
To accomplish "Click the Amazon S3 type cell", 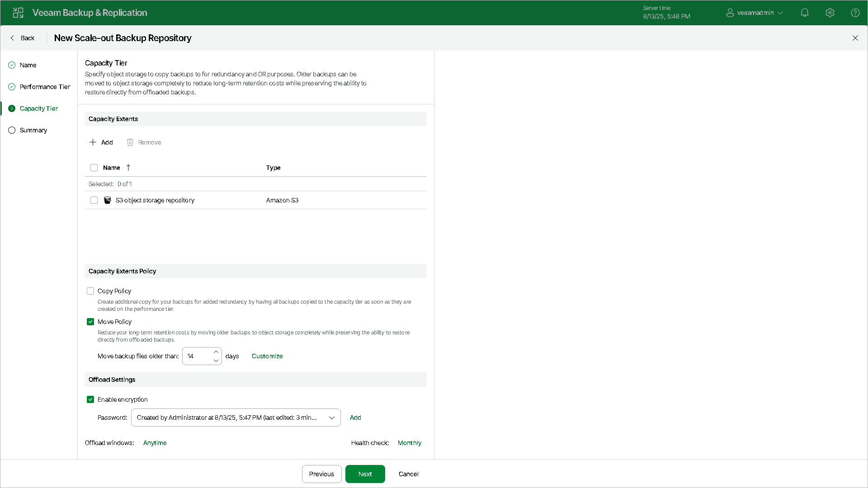I will pyautogui.click(x=283, y=200).
